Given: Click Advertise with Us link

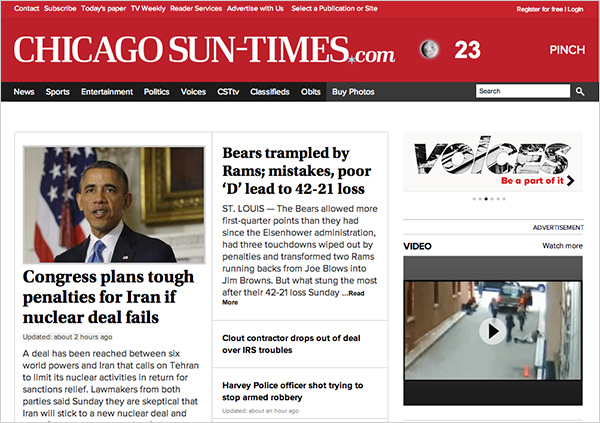Looking at the screenshot, I should (x=255, y=8).
